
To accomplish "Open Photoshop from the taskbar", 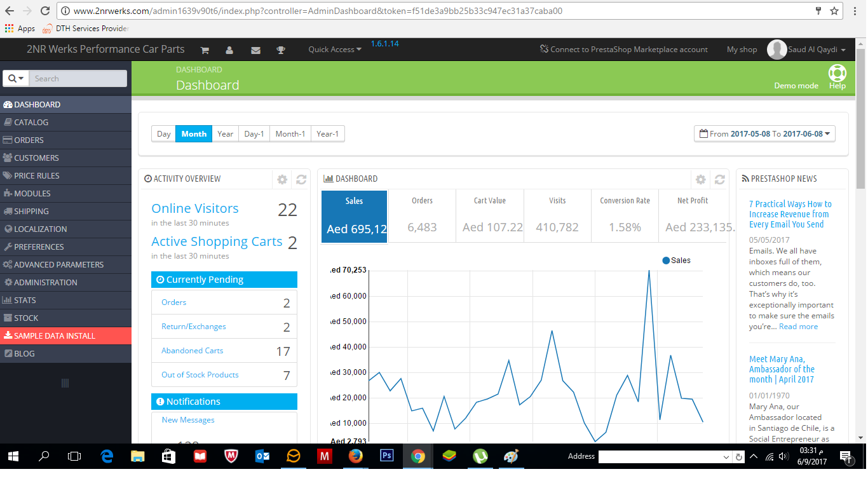I will 386,456.
